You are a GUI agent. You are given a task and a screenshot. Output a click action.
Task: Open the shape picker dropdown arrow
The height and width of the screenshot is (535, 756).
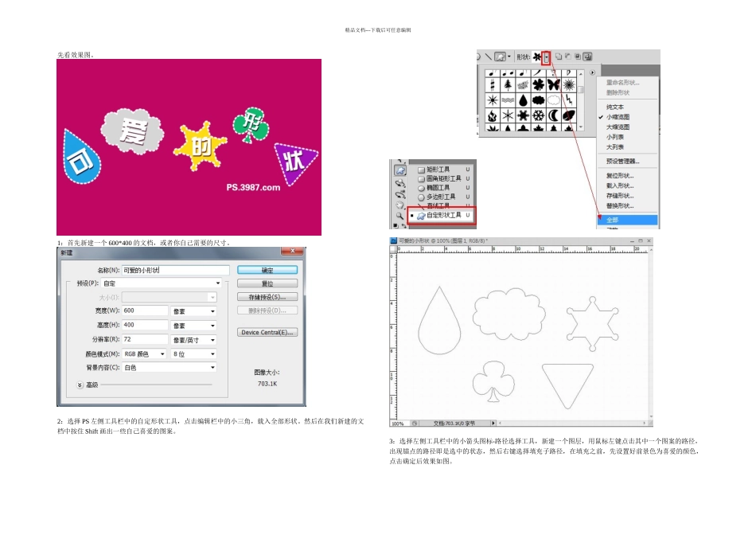pyautogui.click(x=546, y=57)
